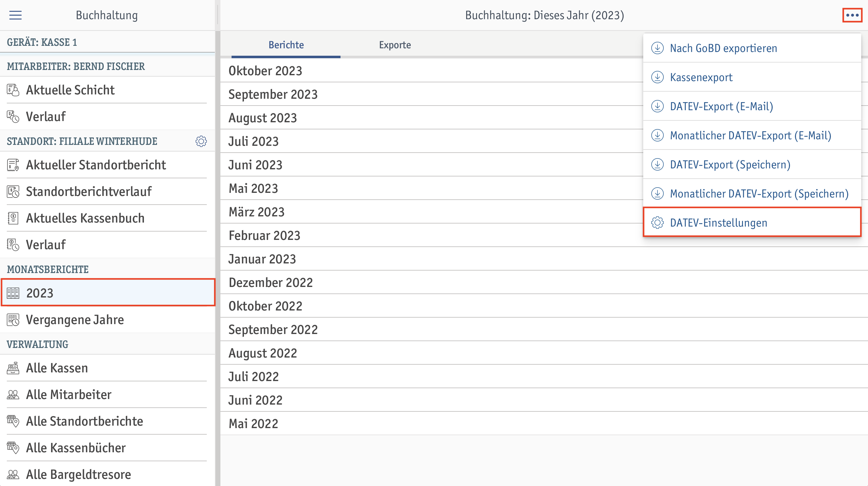Click the Aktueller Standortbericht icon
The image size is (868, 486).
(x=13, y=165)
